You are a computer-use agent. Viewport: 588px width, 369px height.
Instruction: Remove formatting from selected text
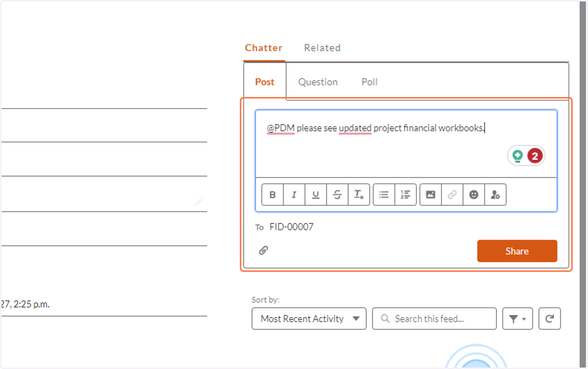click(359, 195)
